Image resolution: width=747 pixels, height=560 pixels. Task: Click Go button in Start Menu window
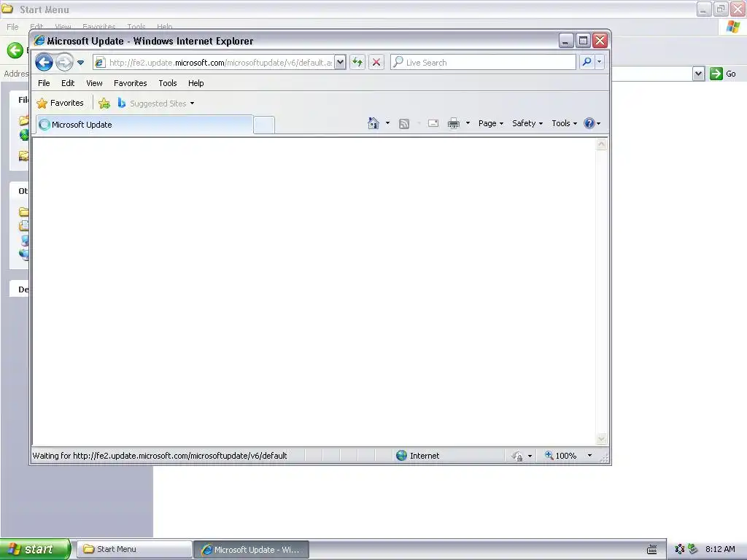point(723,74)
